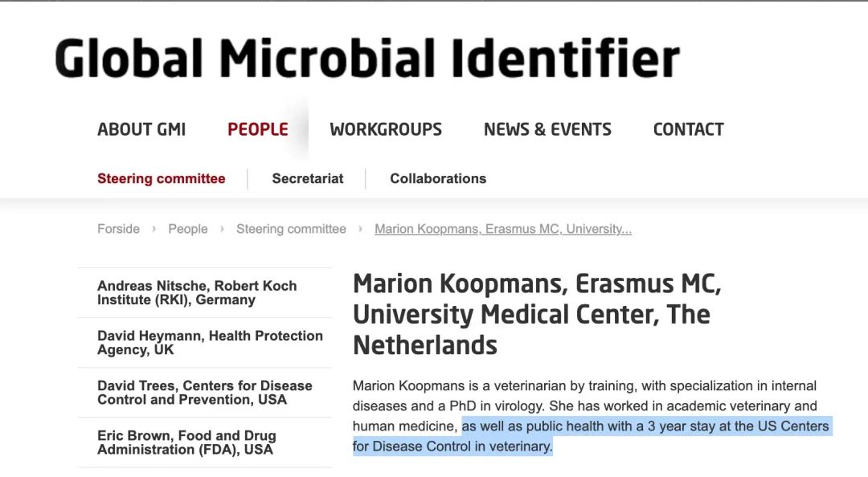Select the PEOPLE menu item
Screen dimensions: 868x477
tap(257, 129)
